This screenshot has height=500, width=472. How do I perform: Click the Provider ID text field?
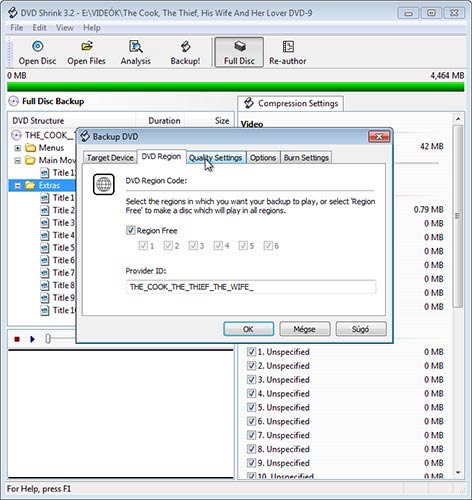251,287
